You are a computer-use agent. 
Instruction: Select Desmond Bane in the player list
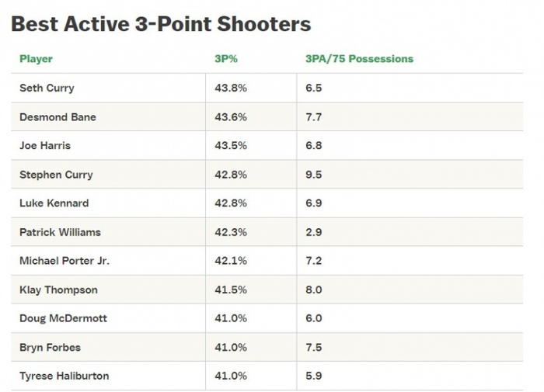58,117
